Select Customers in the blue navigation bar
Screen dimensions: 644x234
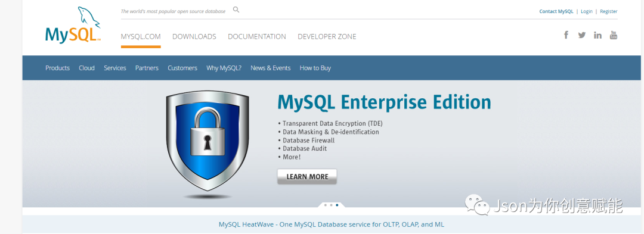click(x=182, y=68)
